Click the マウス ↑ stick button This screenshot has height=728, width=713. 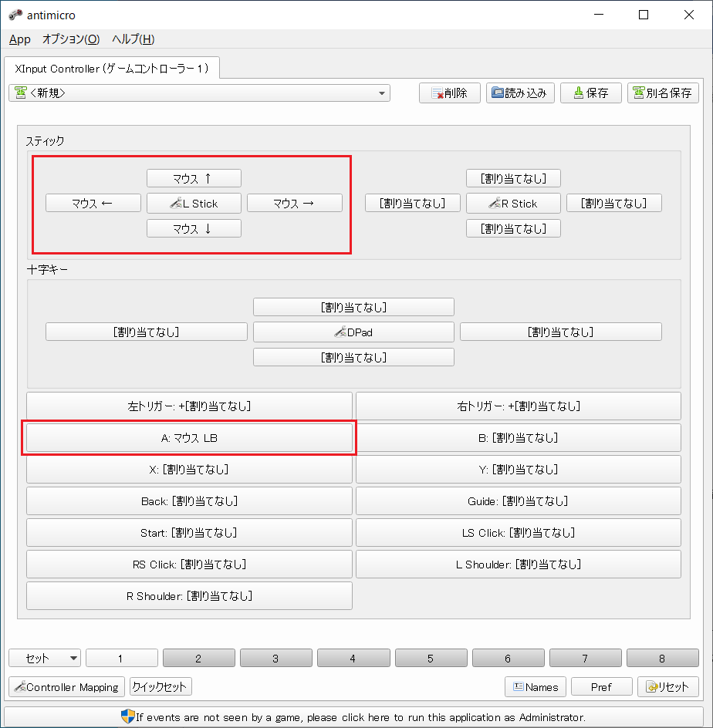(x=194, y=178)
